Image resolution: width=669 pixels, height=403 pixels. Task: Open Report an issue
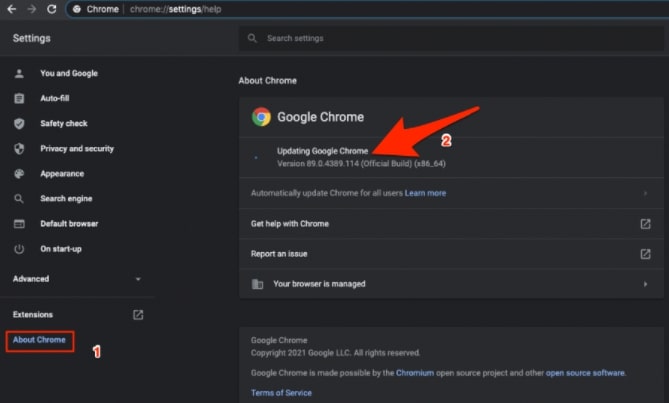coord(451,254)
